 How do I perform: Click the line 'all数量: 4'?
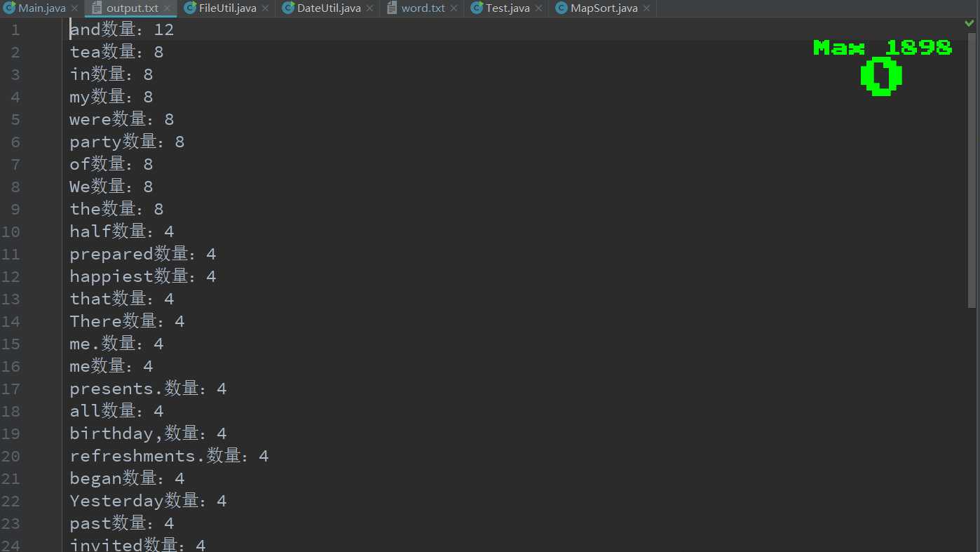pyautogui.click(x=116, y=411)
